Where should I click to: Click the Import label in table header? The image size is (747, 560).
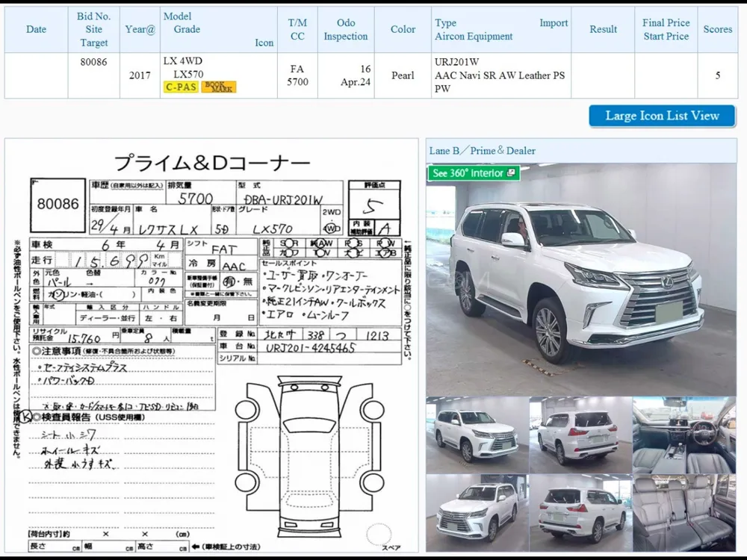click(554, 23)
